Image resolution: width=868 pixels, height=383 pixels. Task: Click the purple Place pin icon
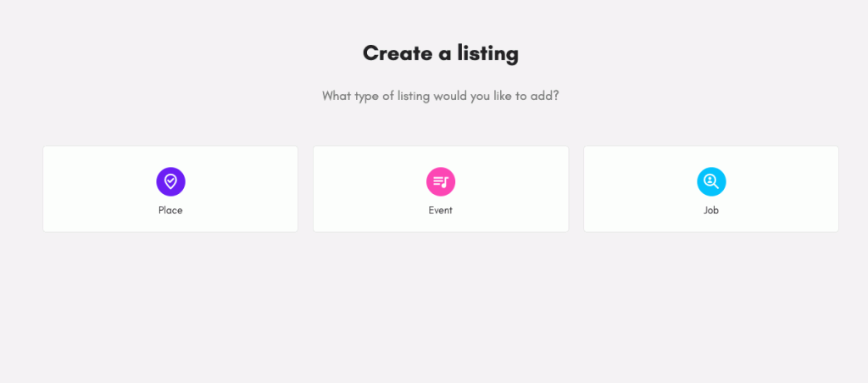point(170,181)
